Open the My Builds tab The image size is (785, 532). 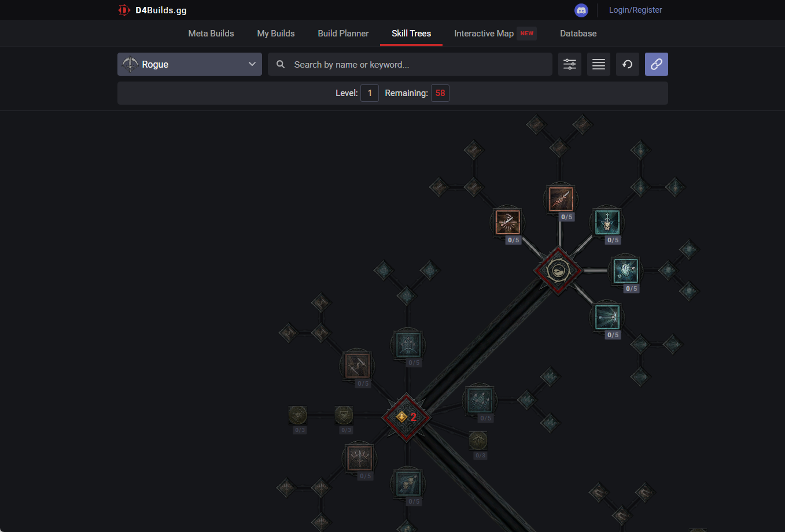coord(276,34)
